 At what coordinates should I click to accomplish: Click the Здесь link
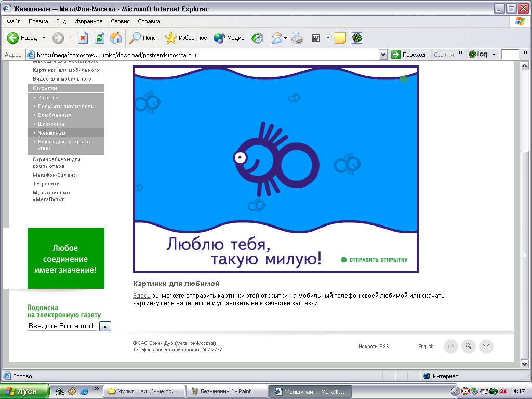141,296
